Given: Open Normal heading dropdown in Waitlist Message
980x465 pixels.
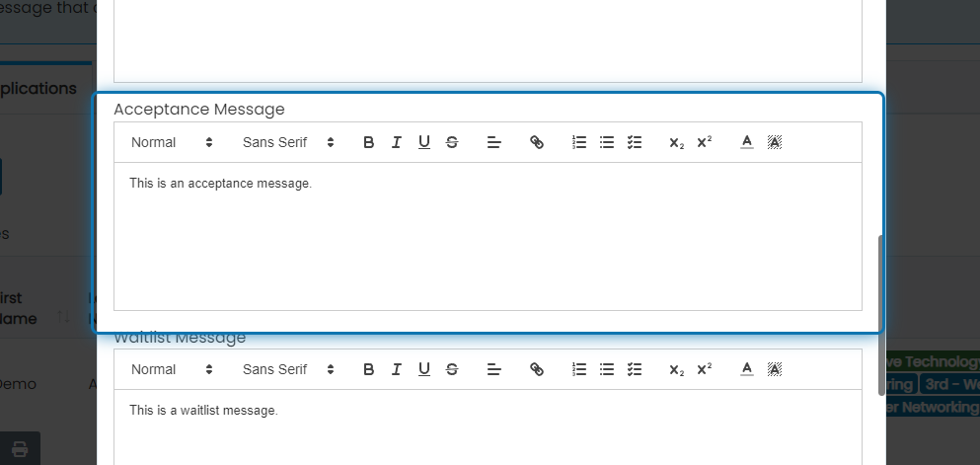Looking at the screenshot, I should click(x=172, y=369).
